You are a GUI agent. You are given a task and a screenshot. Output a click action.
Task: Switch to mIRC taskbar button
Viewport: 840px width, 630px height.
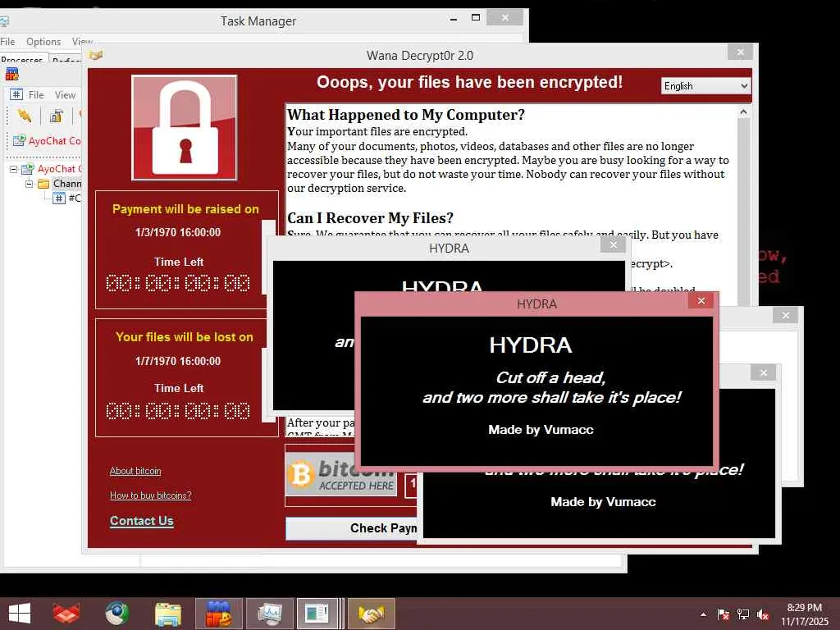click(x=218, y=614)
